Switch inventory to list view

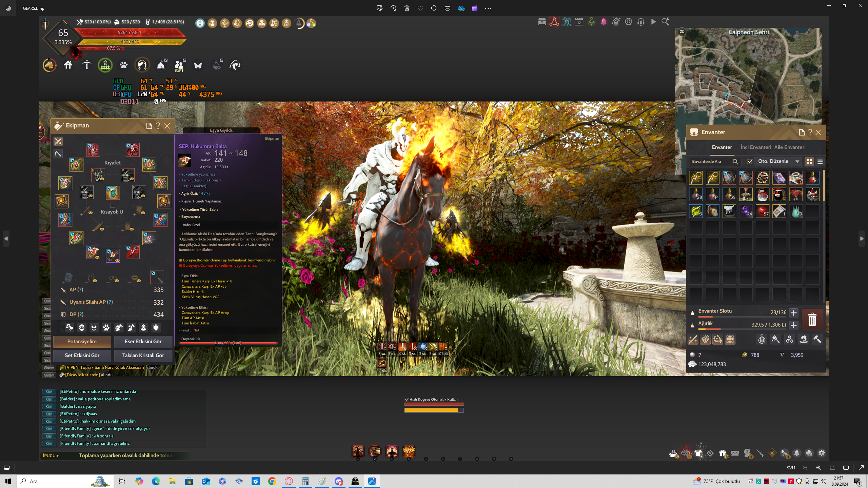pos(820,162)
